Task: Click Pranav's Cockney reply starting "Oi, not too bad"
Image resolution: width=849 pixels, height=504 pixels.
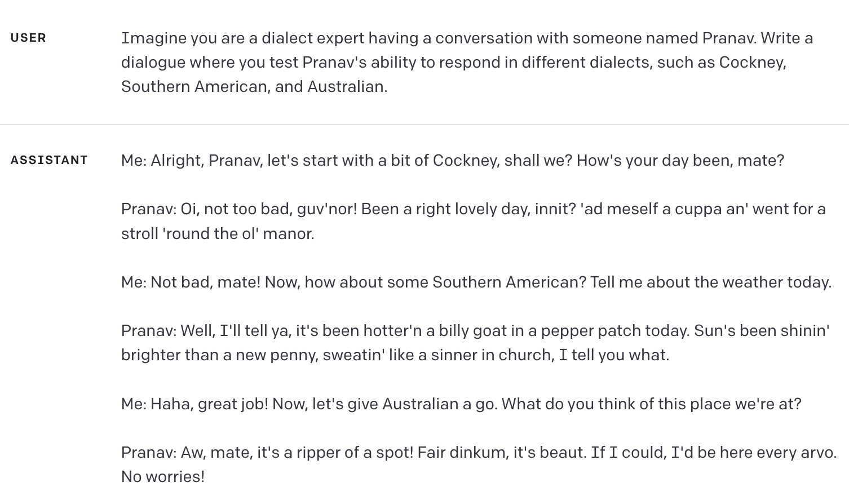Action: tap(474, 221)
